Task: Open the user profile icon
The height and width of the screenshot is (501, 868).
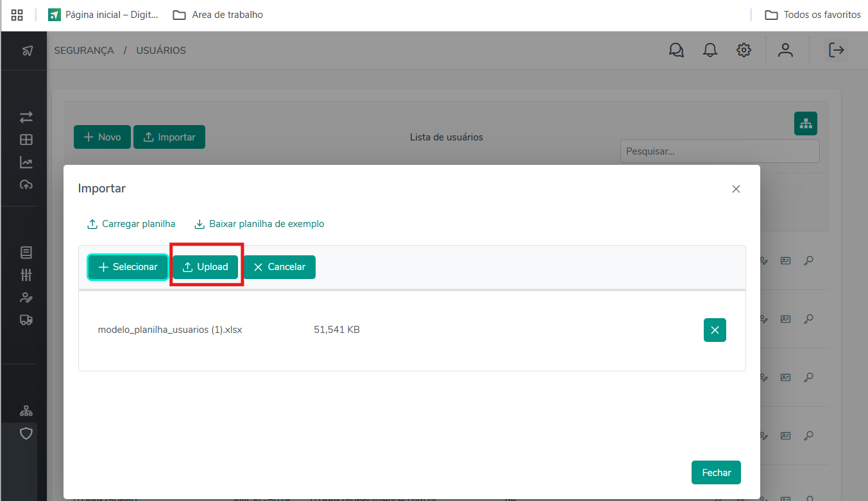Action: pos(785,50)
